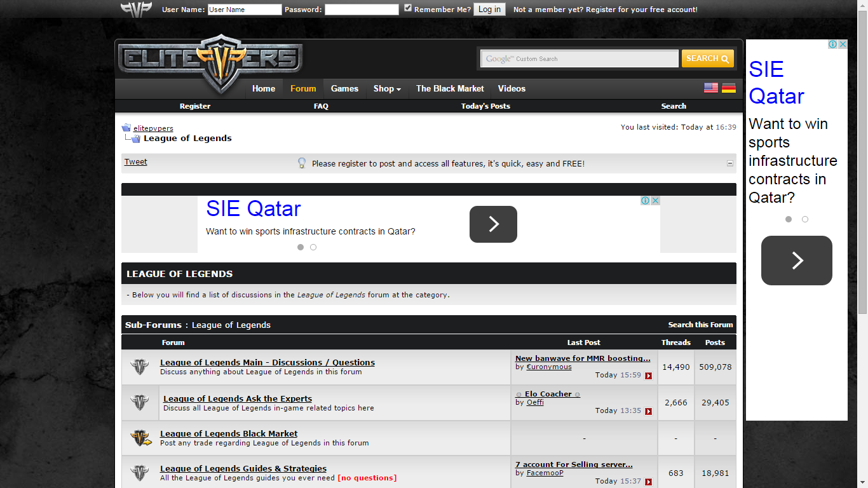Open the FAQ sub navigation link
The image size is (868, 488).
[321, 106]
